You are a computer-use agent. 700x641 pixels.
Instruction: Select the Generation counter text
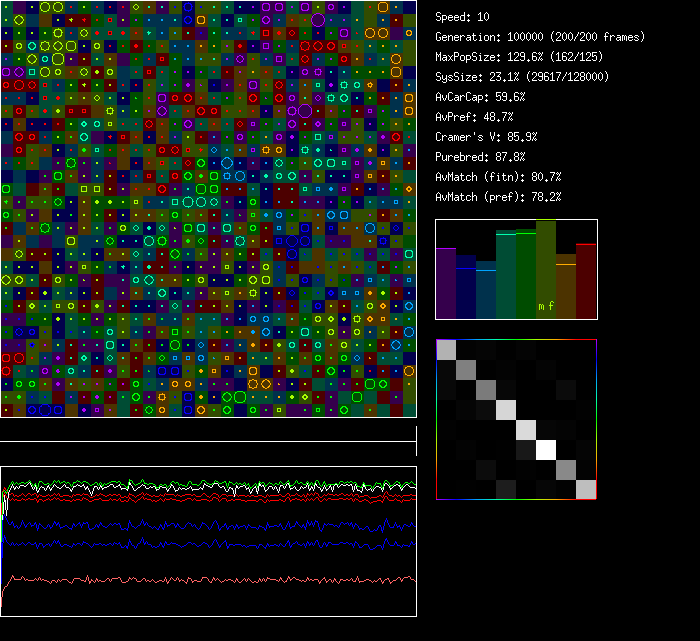coord(540,37)
